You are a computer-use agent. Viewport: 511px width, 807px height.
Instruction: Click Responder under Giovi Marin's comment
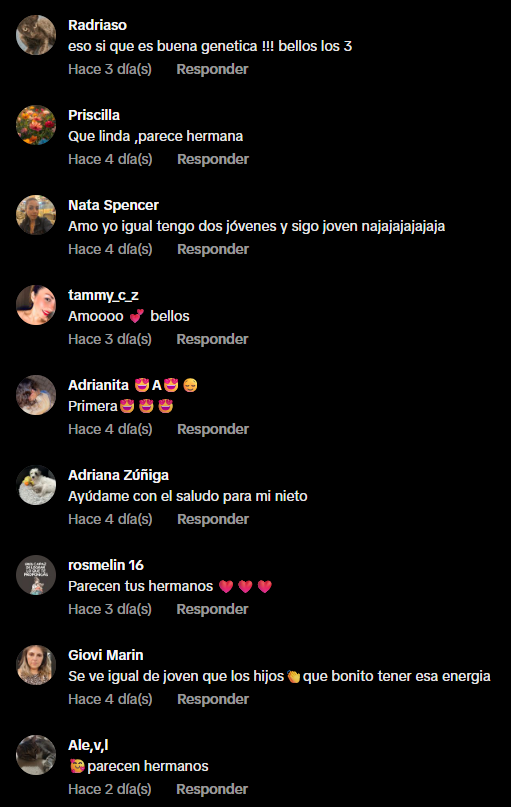pos(213,700)
